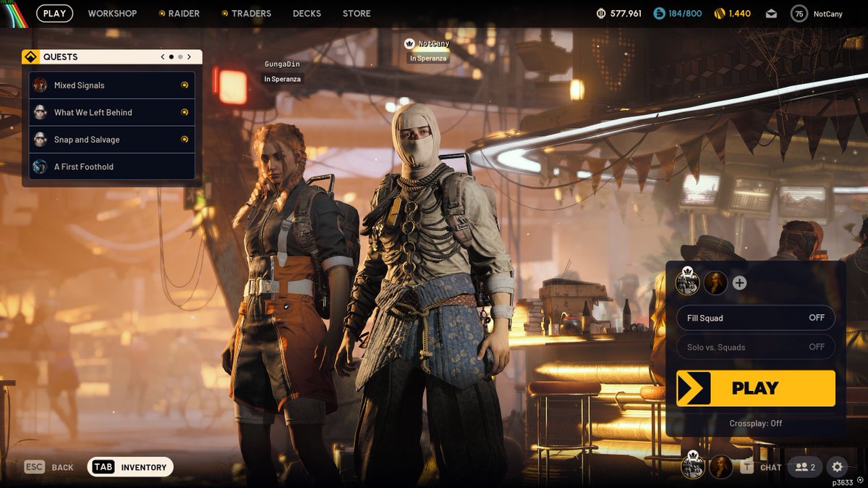This screenshot has height=488, width=868.
Task: Toggle Solo vs. Squads option
Action: tap(756, 347)
